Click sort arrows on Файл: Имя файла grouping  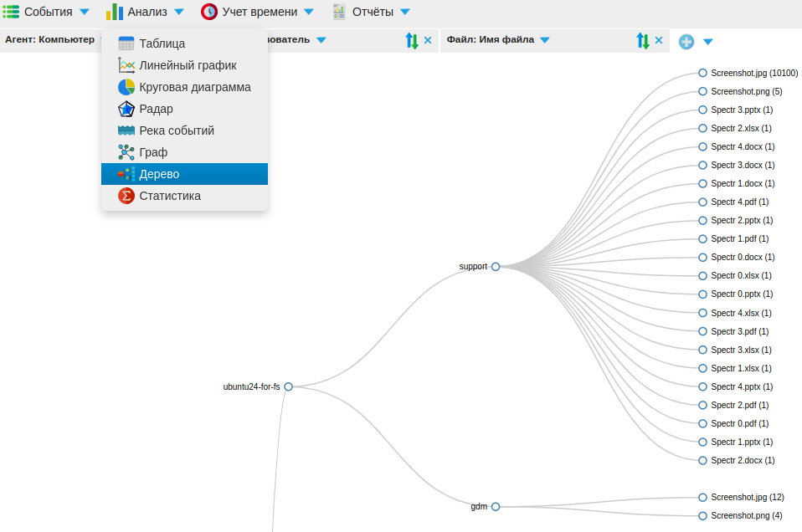[x=642, y=40]
